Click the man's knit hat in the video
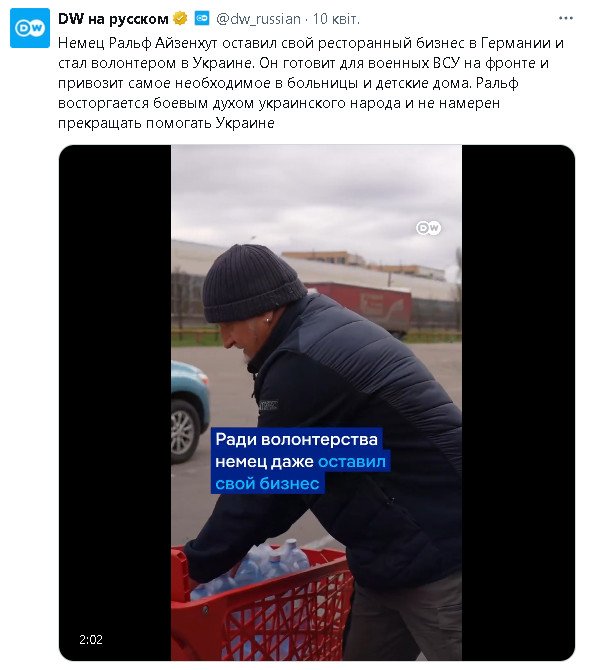The image size is (590, 670). (251, 284)
